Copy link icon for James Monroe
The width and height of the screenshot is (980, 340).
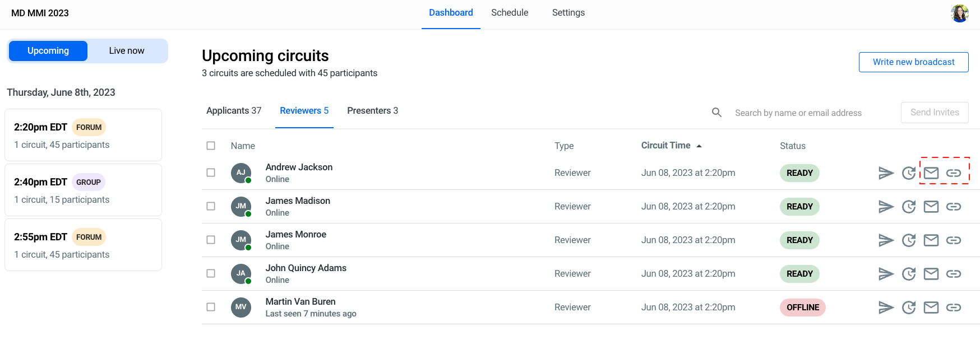[x=954, y=240]
